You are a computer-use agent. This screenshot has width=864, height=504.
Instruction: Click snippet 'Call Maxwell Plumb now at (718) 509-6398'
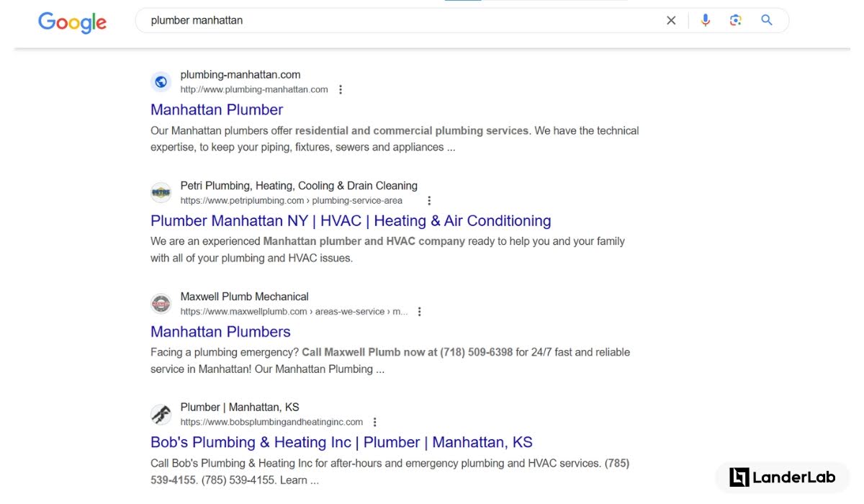click(x=408, y=352)
